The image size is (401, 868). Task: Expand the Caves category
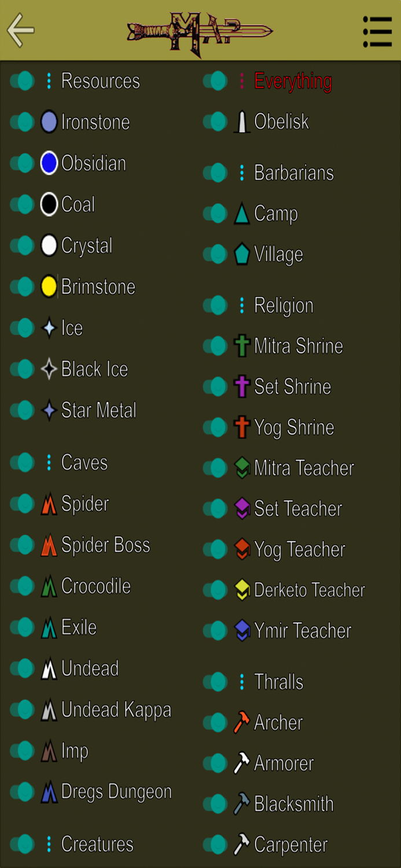(49, 462)
